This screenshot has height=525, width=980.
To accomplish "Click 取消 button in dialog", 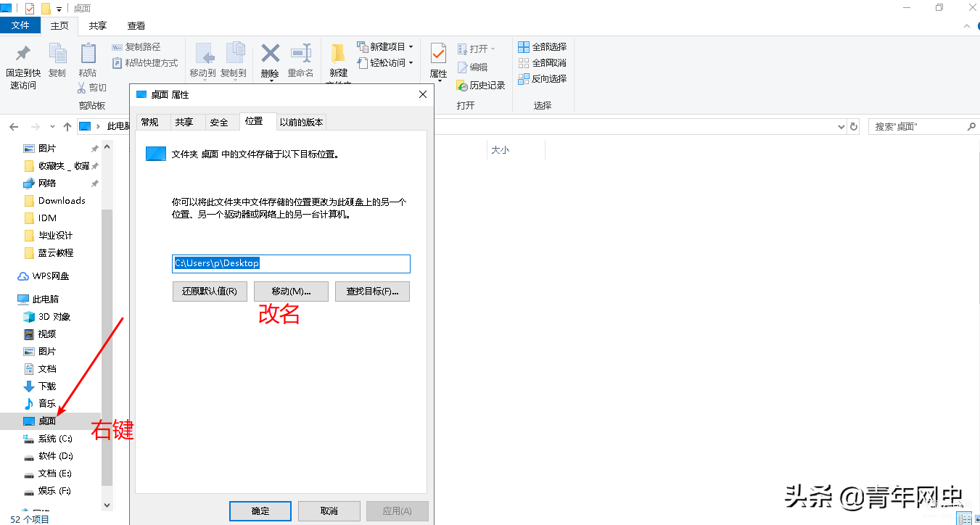I will (329, 511).
